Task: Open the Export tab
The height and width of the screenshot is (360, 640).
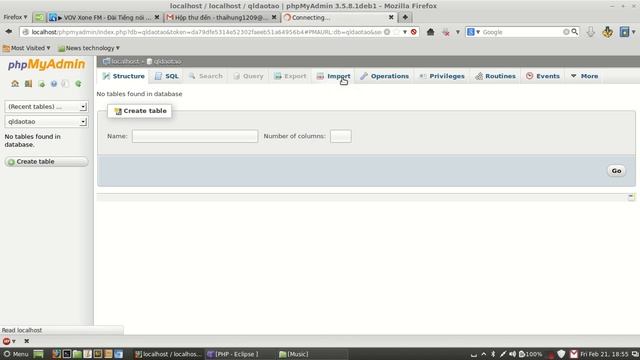Action: click(290, 76)
